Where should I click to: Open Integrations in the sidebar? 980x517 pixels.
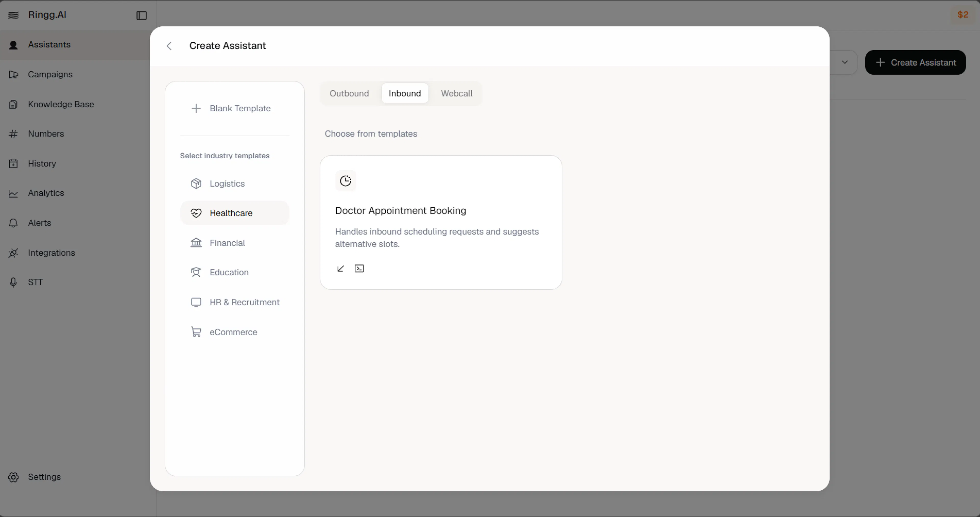pos(75,253)
